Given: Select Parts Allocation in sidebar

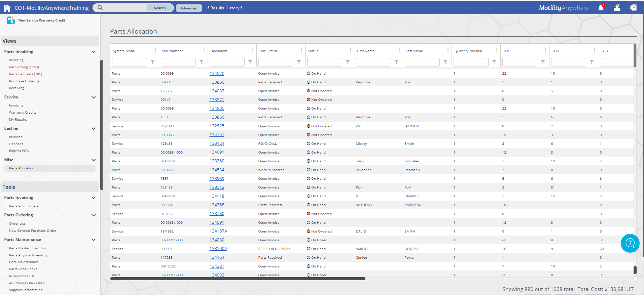Looking at the screenshot, I should (50, 168).
